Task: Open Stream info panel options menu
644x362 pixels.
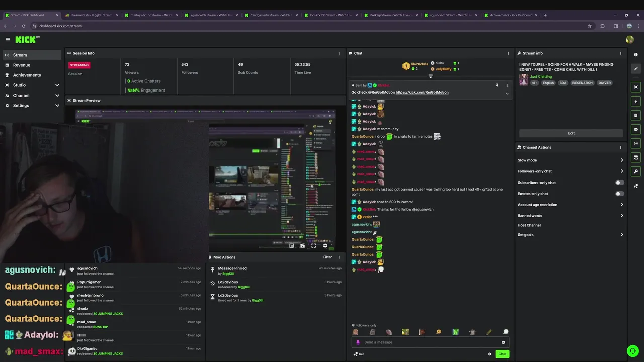Action: (620, 53)
